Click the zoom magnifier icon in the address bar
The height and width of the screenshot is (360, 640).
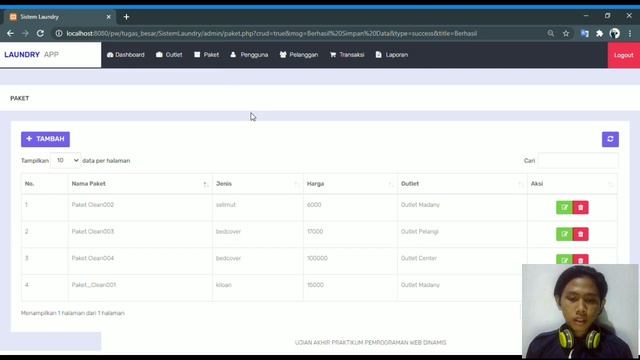pos(551,33)
